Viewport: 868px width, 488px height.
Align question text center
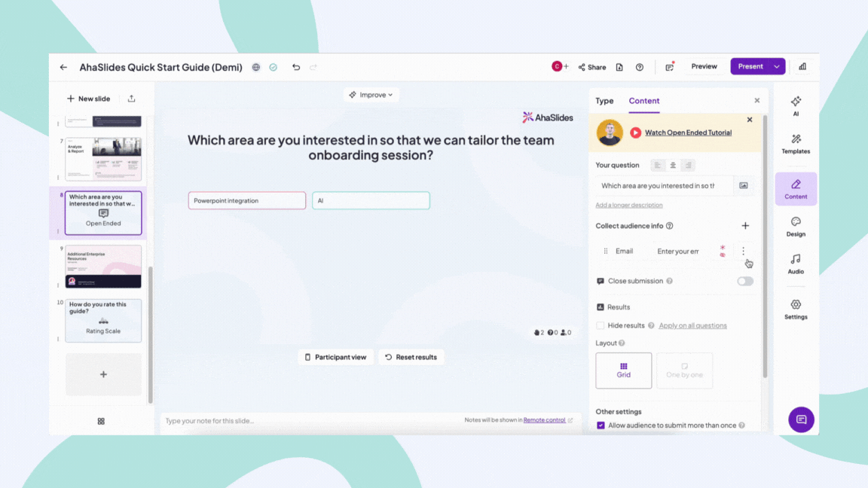pos(673,165)
